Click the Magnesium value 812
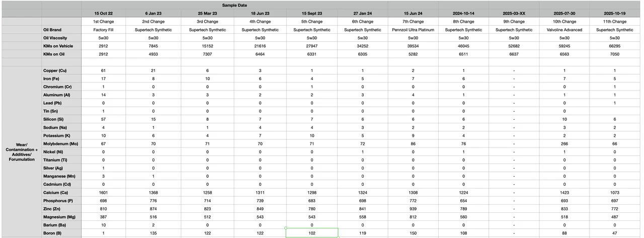Viewport: 644px width, 238px height. click(x=413, y=216)
